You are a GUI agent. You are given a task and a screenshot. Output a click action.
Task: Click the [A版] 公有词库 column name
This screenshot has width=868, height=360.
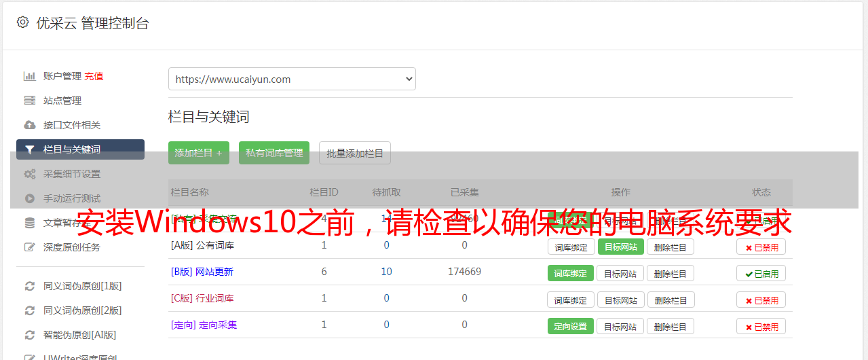(x=203, y=245)
